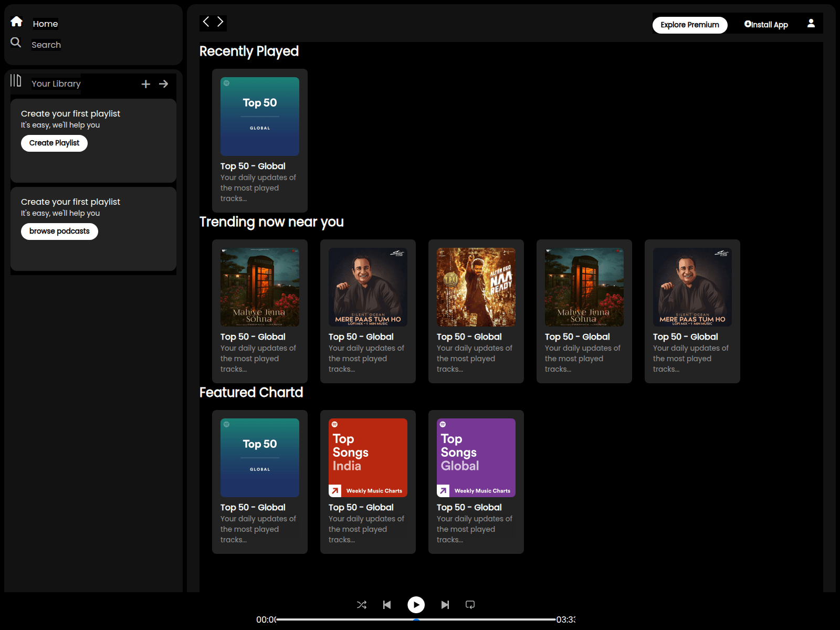The image size is (840, 630).
Task: Open second Mahiye Jinna Sohna cover
Action: (584, 287)
